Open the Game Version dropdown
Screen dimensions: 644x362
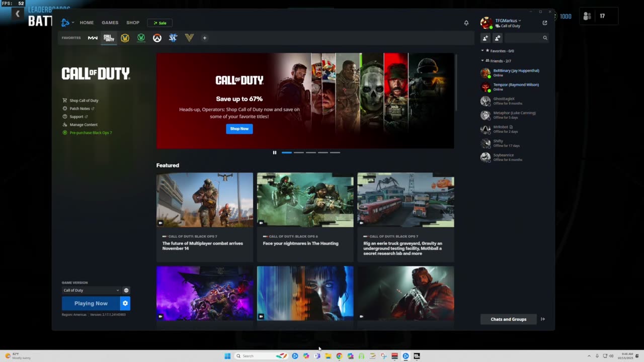point(91,290)
